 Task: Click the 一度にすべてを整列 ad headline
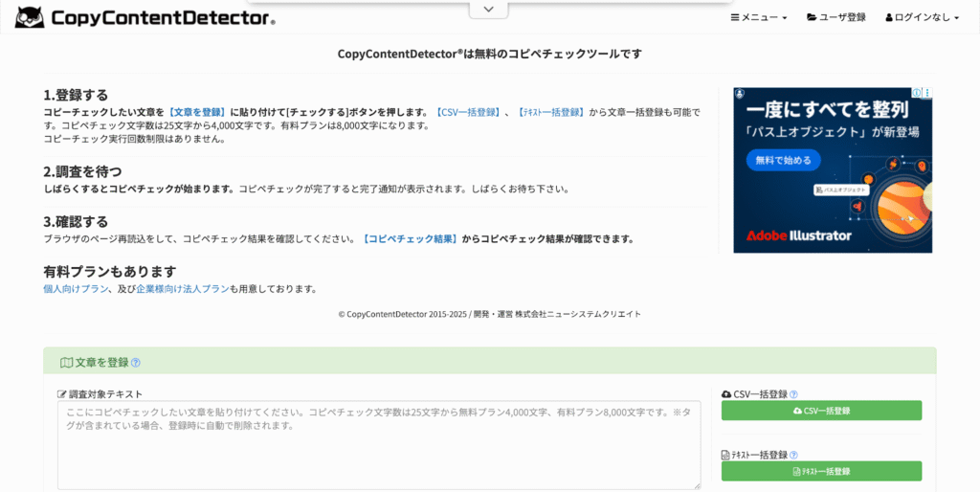point(827,111)
